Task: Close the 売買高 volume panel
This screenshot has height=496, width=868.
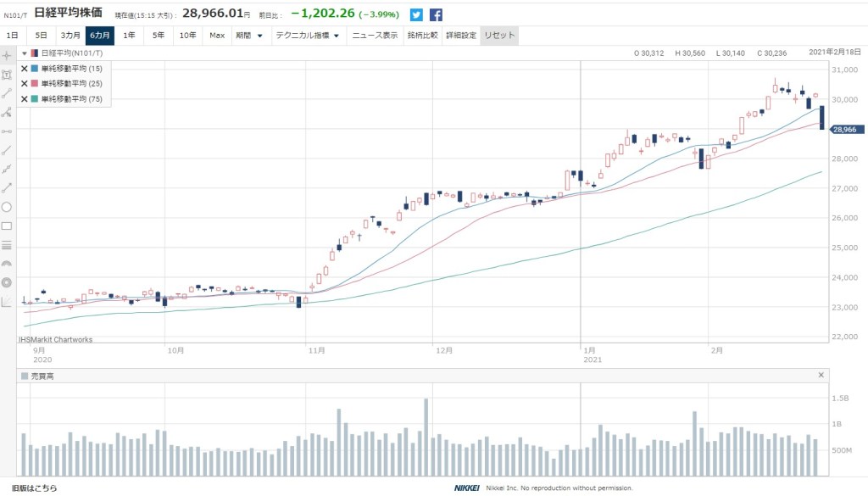Action: [821, 375]
